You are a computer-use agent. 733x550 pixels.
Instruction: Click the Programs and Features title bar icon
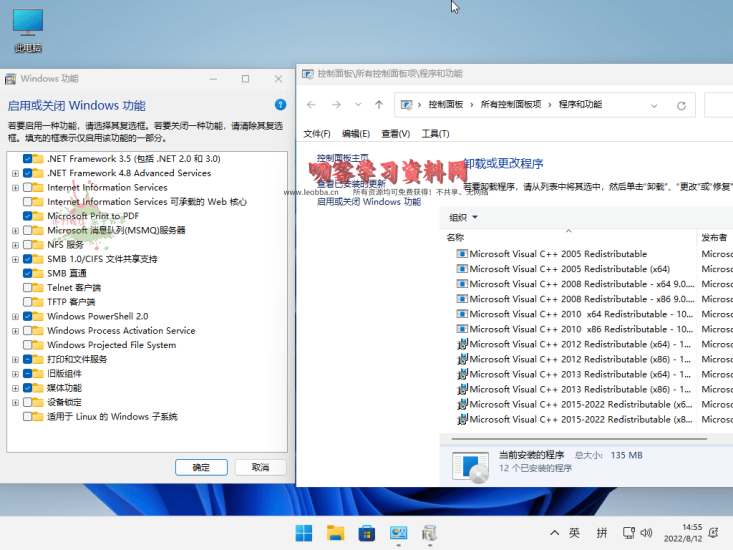click(308, 74)
